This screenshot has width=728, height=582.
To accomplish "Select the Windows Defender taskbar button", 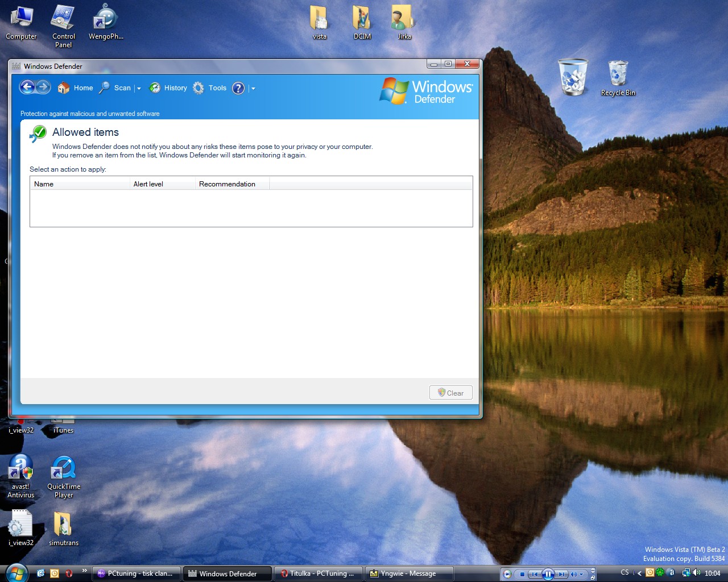I will (x=227, y=573).
